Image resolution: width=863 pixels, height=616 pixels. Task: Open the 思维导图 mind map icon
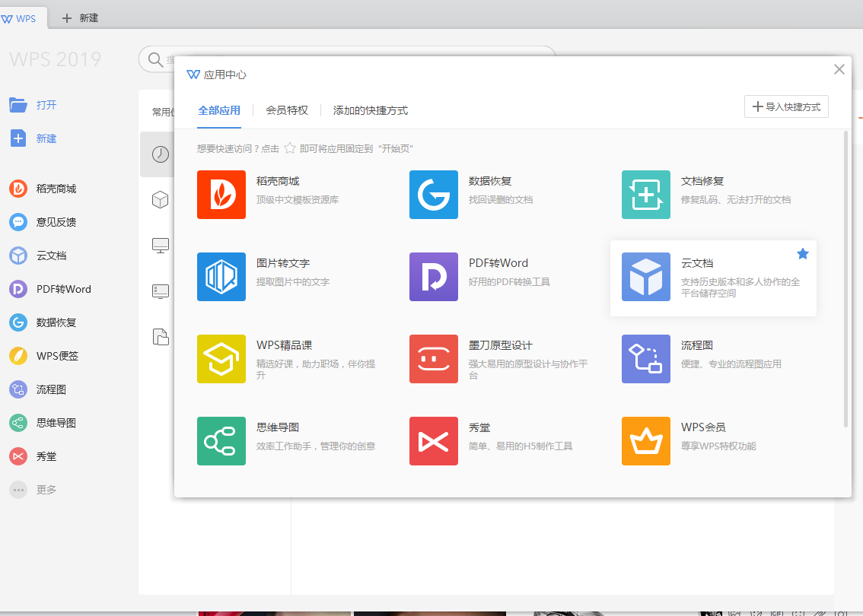(x=221, y=441)
